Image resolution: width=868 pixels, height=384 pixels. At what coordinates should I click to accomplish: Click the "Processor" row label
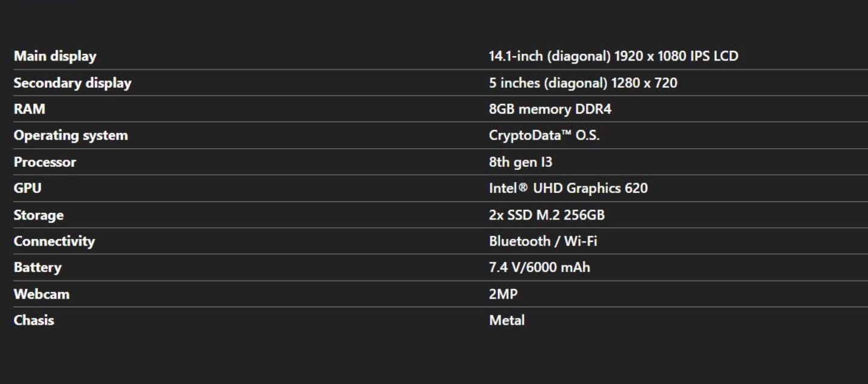coord(45,162)
